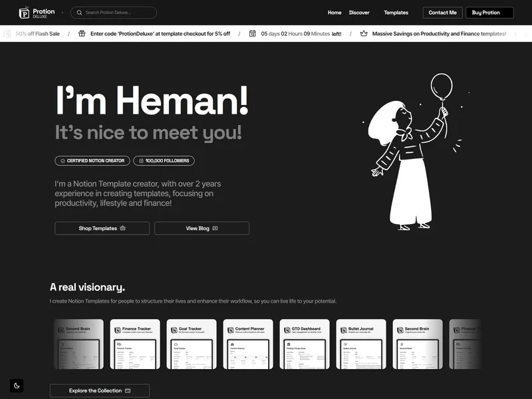
Task: Focus the Search Protion Deluxe field
Action: pos(114,13)
